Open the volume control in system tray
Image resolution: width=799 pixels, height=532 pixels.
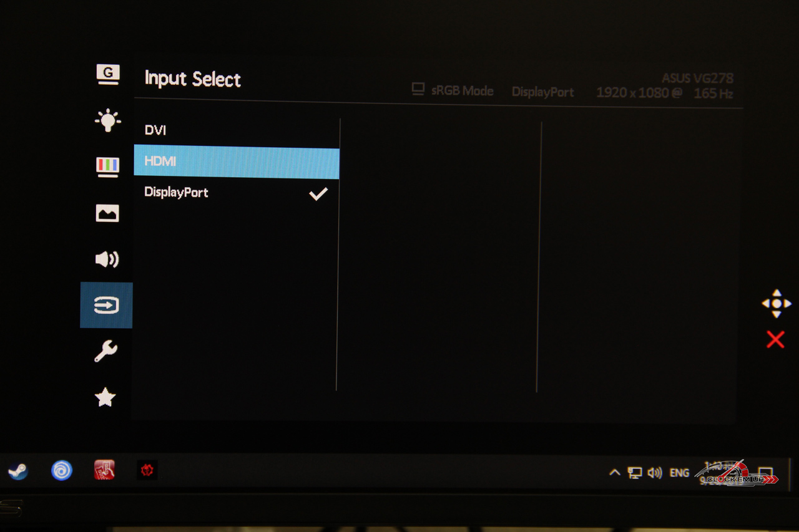[x=654, y=473]
